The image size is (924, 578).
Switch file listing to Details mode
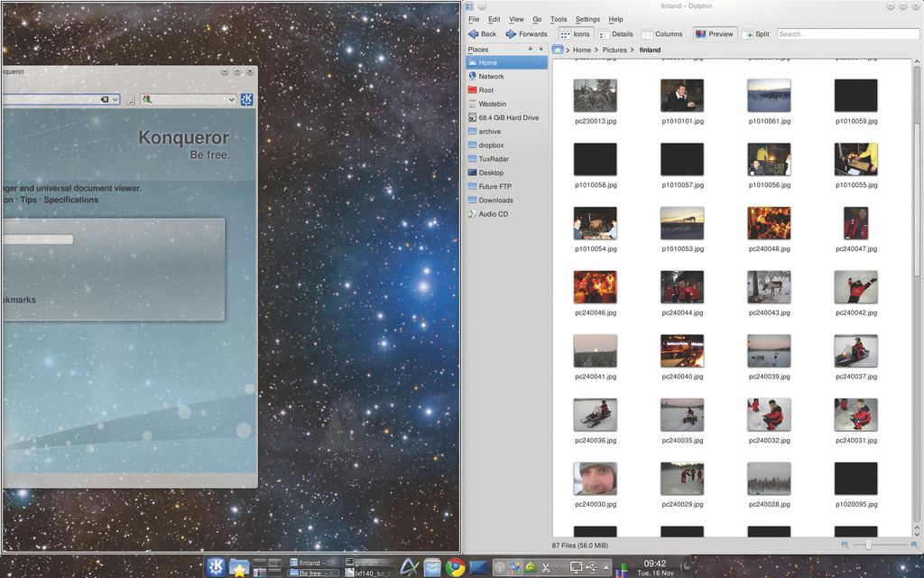618,34
